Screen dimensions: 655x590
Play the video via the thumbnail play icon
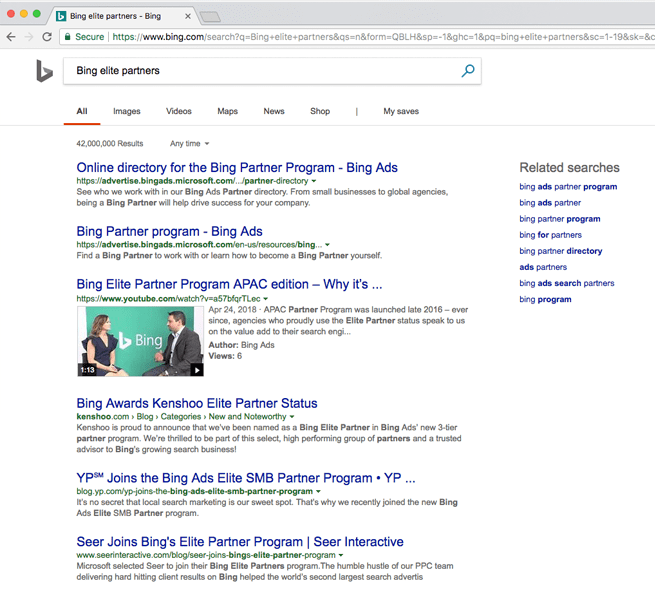(197, 370)
